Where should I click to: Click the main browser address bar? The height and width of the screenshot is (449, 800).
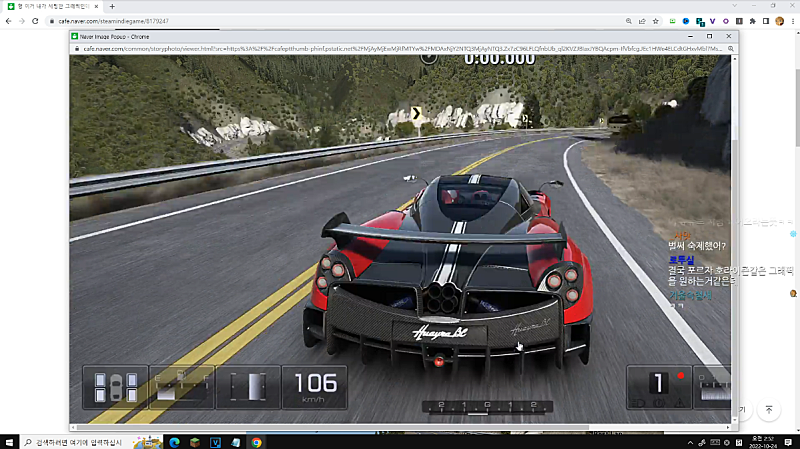coord(300,20)
